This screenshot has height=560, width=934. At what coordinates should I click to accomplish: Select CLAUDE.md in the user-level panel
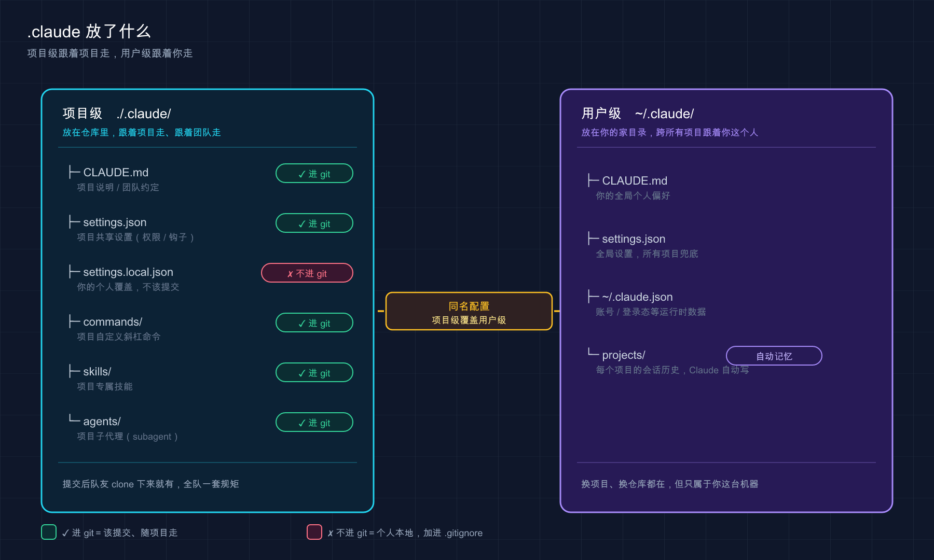coord(635,181)
